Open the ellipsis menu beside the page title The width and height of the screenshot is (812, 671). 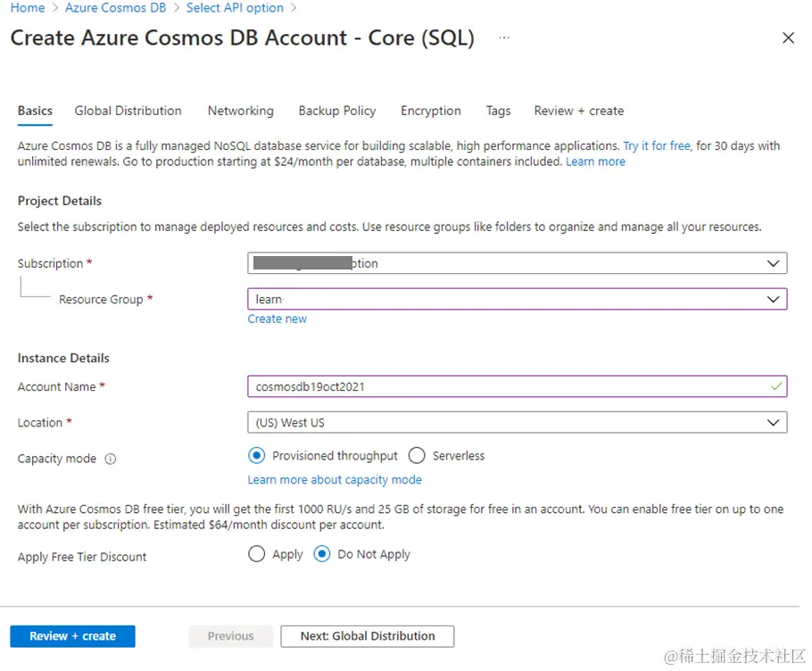click(504, 39)
